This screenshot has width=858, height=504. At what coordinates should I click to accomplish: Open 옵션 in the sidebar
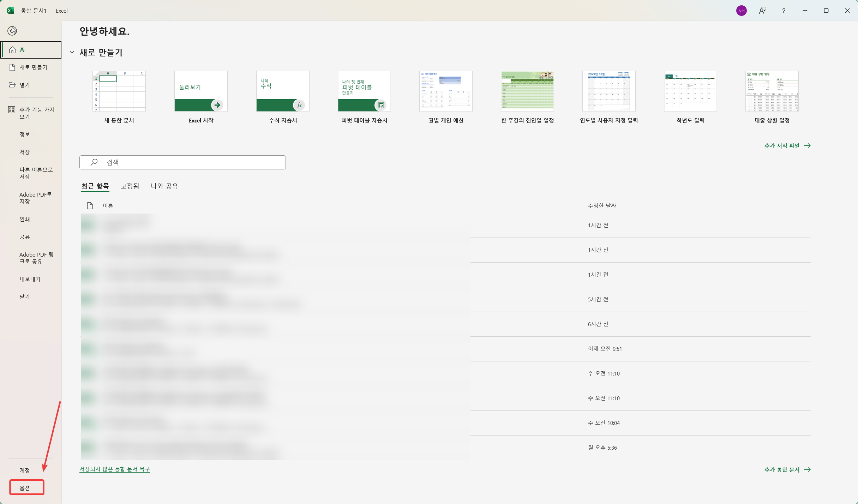tap(25, 488)
